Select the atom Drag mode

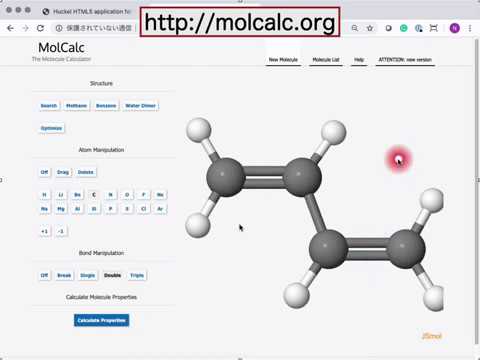click(63, 172)
